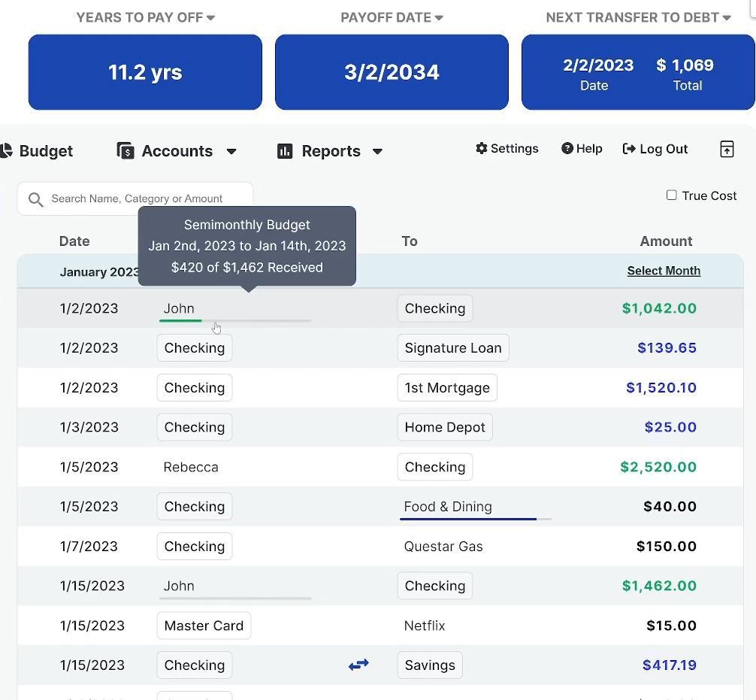Click the search magnifier icon
Image resolution: width=756 pixels, height=700 pixels.
click(35, 199)
